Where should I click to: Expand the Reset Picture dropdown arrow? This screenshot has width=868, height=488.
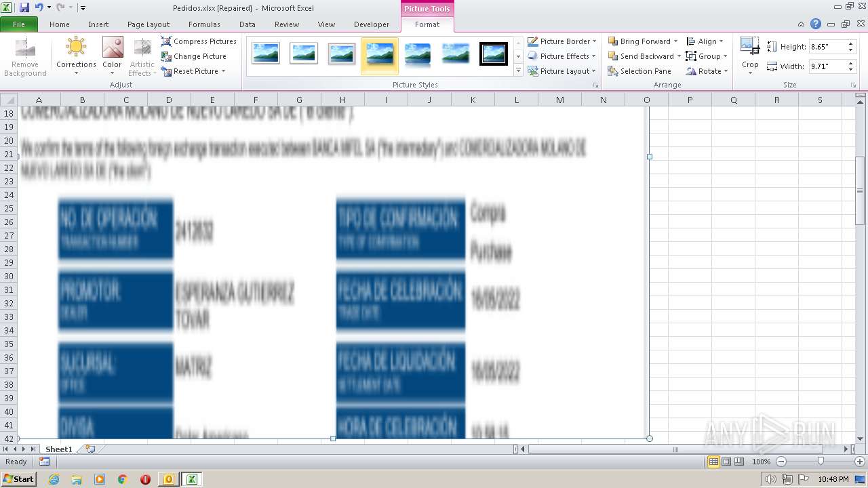click(x=223, y=71)
